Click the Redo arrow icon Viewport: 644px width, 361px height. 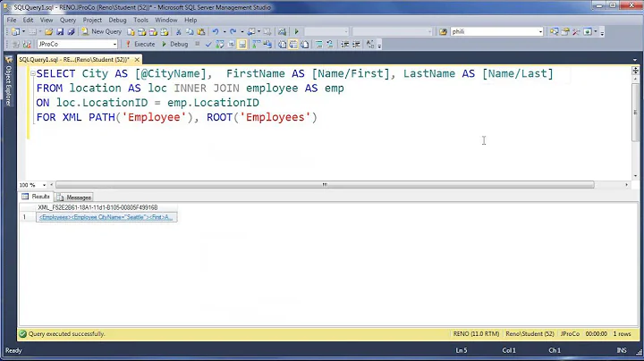(x=233, y=31)
